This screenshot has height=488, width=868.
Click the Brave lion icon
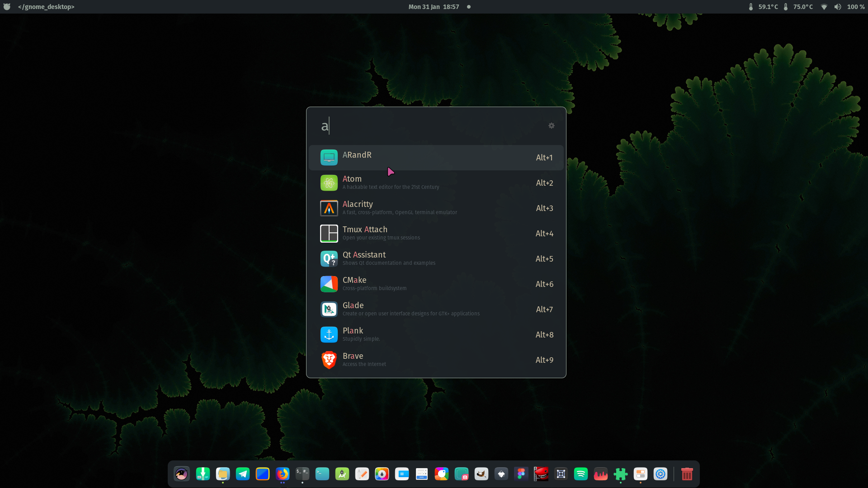(x=329, y=360)
